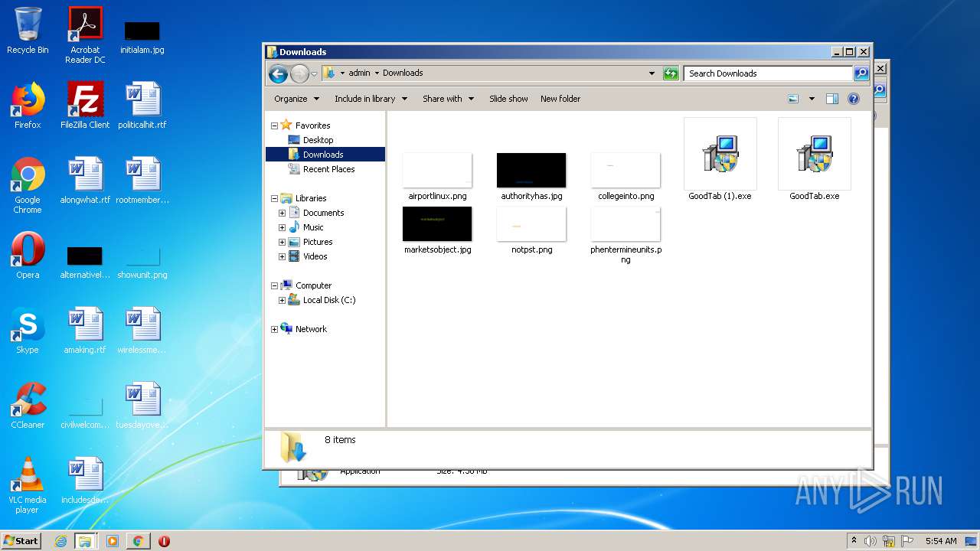Show the preview pane icon
This screenshot has height=551, width=980.
click(x=832, y=99)
